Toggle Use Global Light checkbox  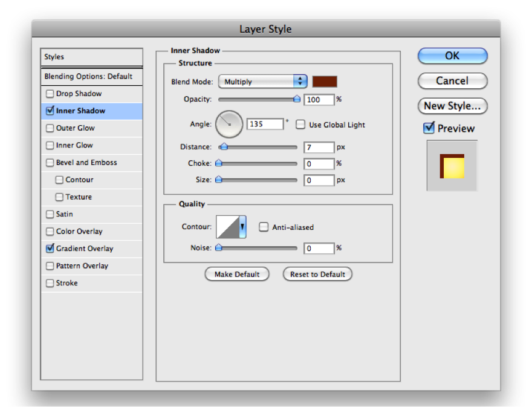click(300, 125)
